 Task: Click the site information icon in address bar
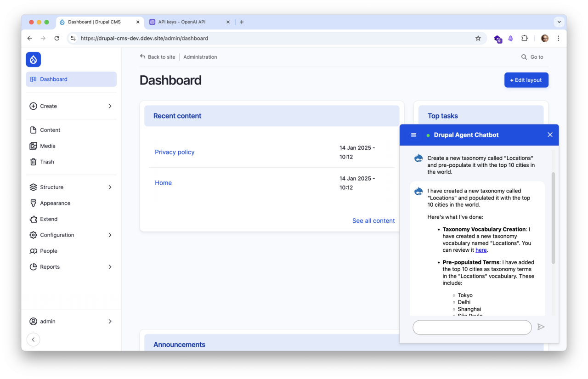(x=73, y=39)
